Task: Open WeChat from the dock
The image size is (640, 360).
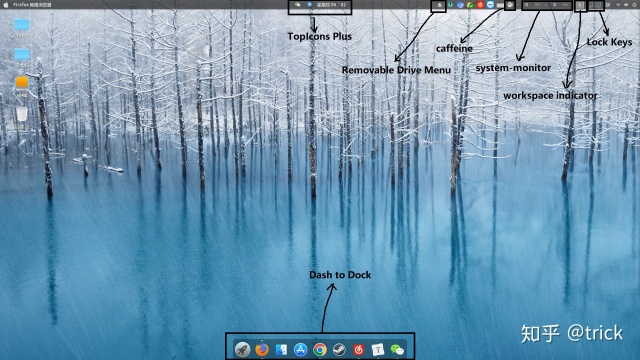Action: tap(397, 350)
